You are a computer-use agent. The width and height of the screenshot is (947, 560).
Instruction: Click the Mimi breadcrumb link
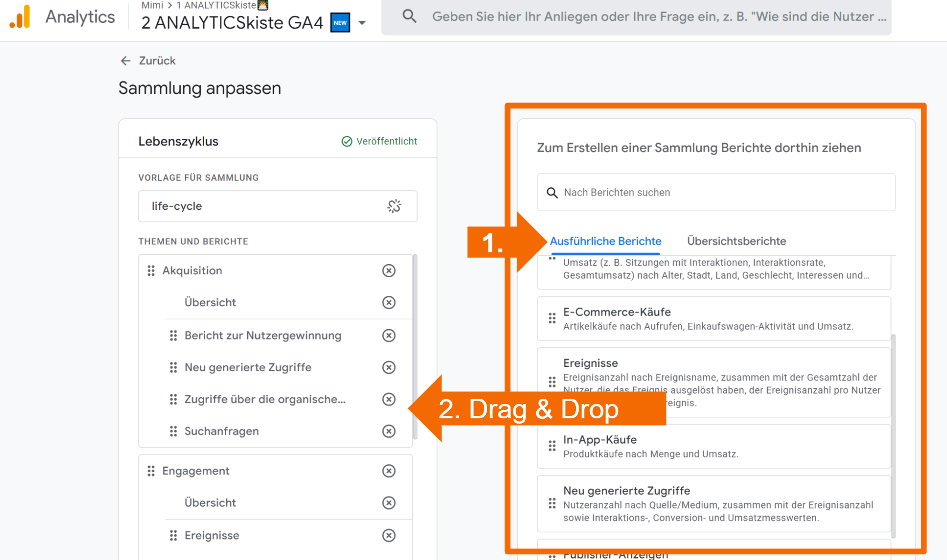click(152, 5)
